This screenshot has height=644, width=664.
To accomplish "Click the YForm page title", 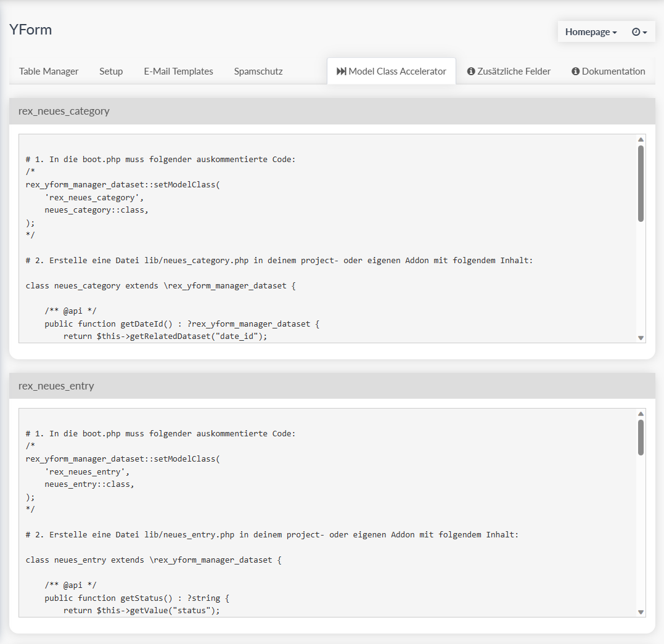I will click(30, 30).
